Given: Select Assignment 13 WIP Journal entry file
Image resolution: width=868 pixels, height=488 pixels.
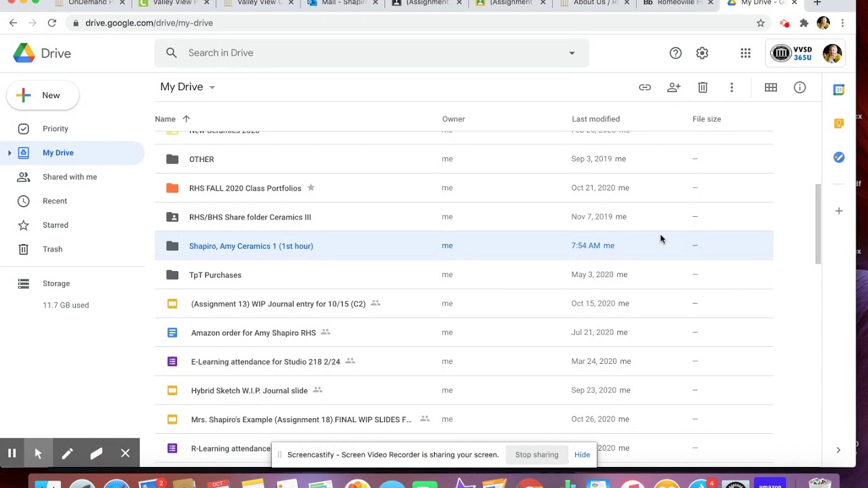Looking at the screenshot, I should (x=464, y=304).
